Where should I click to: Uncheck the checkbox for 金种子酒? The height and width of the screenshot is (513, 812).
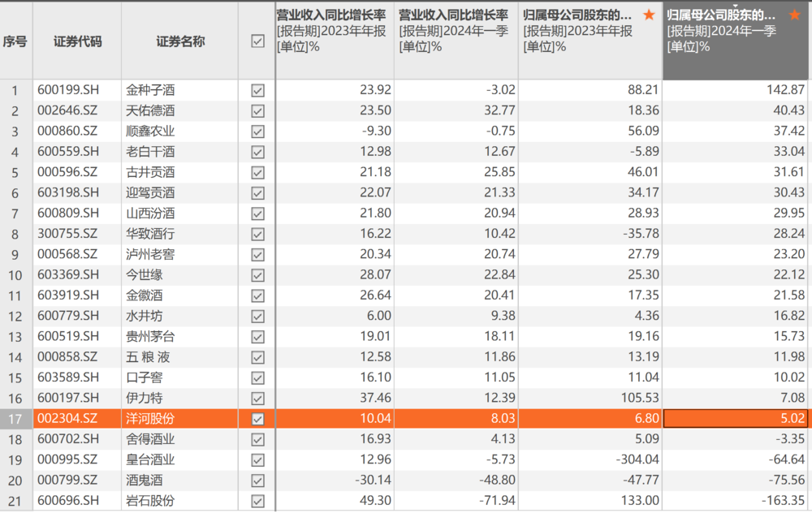[x=257, y=90]
